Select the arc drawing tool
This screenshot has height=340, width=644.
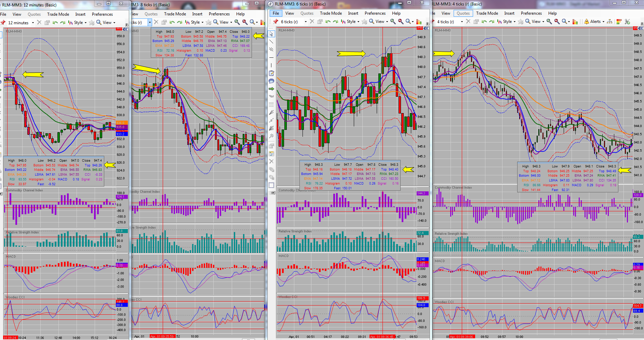pos(271,96)
